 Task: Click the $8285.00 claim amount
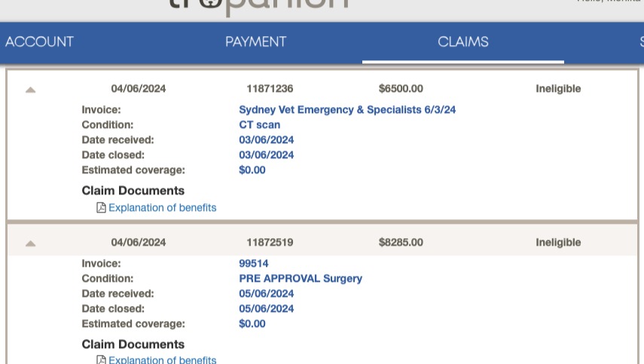(401, 242)
